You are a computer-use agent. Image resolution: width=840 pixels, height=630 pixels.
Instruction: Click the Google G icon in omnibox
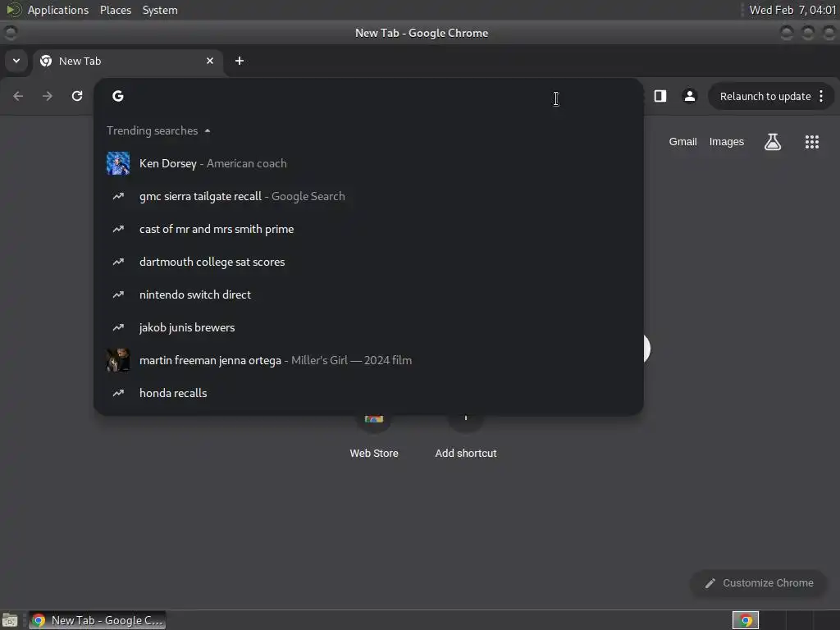[x=118, y=96]
